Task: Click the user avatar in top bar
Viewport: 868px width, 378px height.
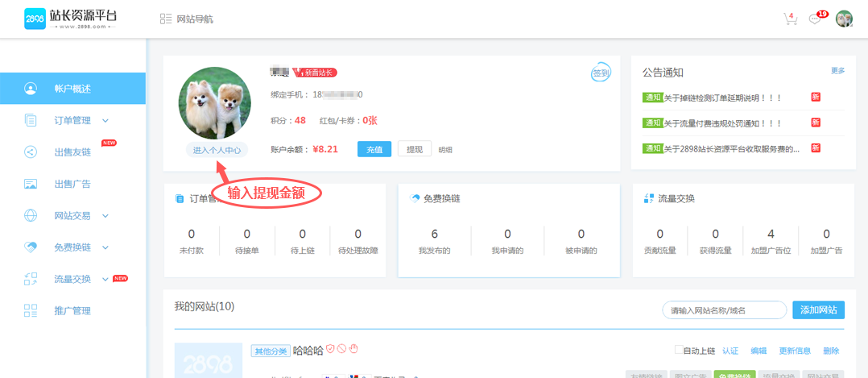Action: (844, 19)
